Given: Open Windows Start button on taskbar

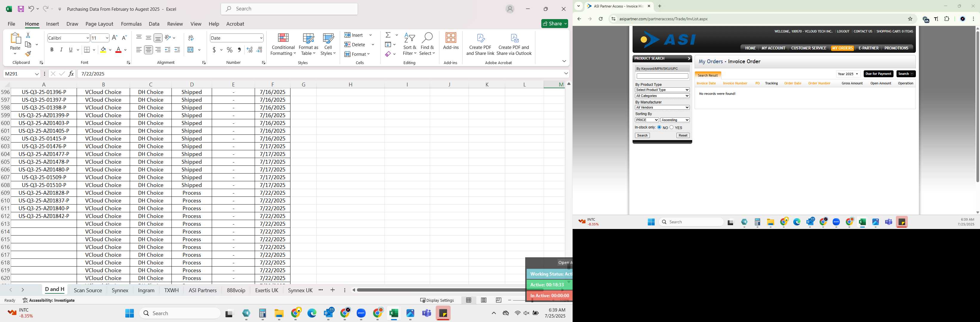Looking at the screenshot, I should tap(129, 313).
